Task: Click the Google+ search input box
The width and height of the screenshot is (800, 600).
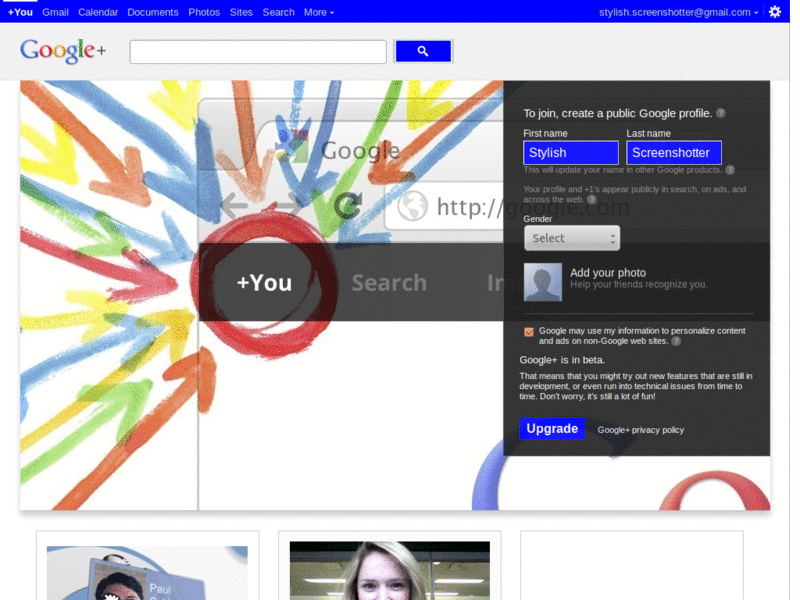Action: pyautogui.click(x=258, y=52)
